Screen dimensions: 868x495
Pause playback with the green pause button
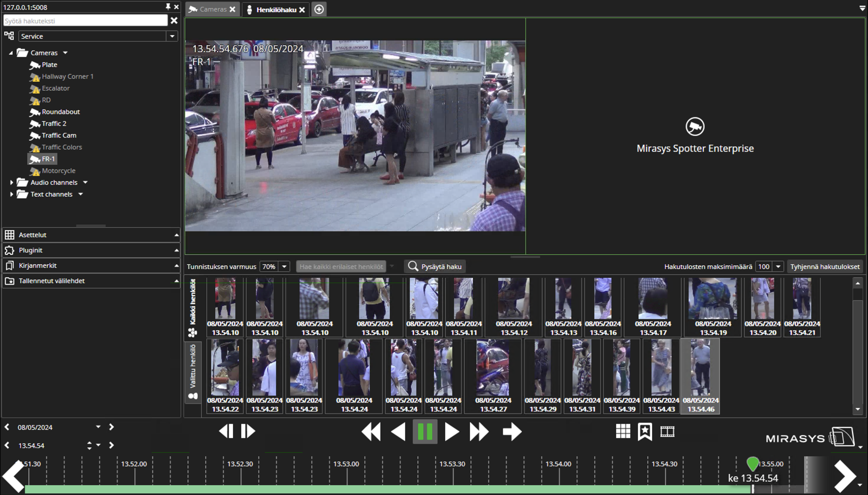[x=425, y=431]
